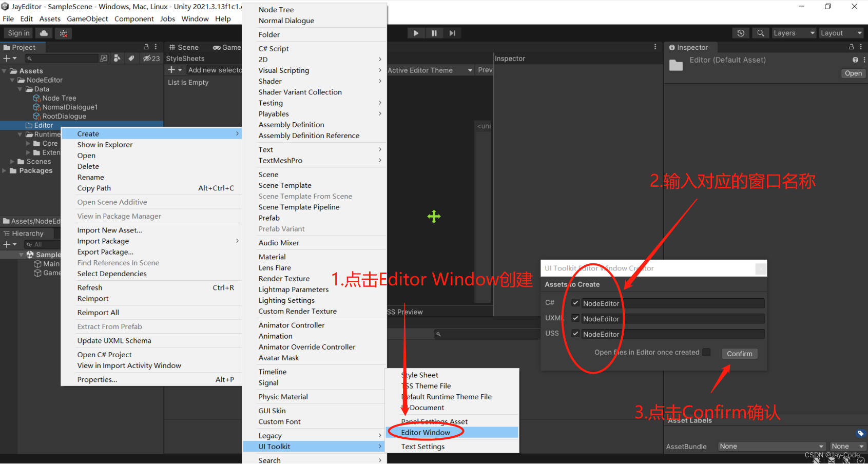
Task: Collapse the NodeEditor folder
Action: (12, 80)
